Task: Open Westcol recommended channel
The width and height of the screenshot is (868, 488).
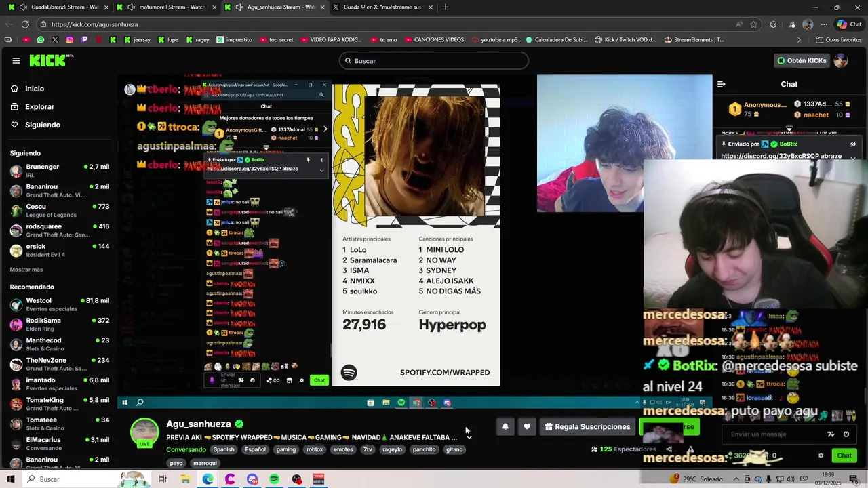Action: pos(59,304)
